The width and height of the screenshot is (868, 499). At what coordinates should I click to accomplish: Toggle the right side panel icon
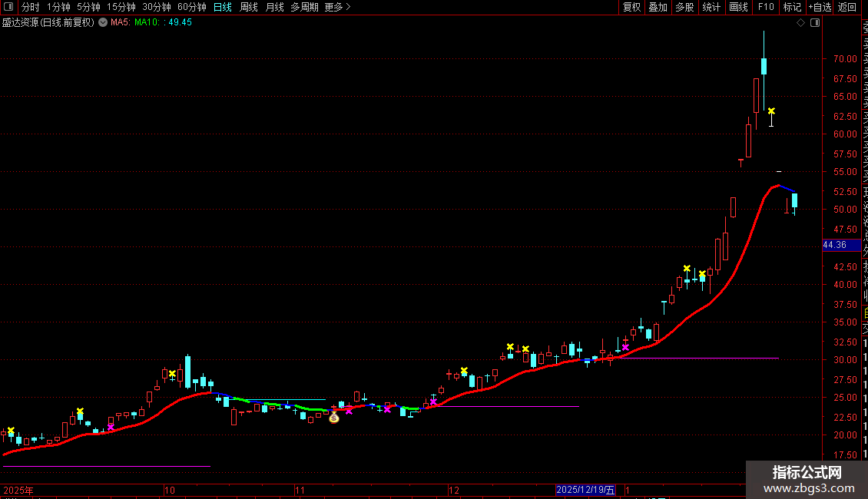(x=815, y=23)
